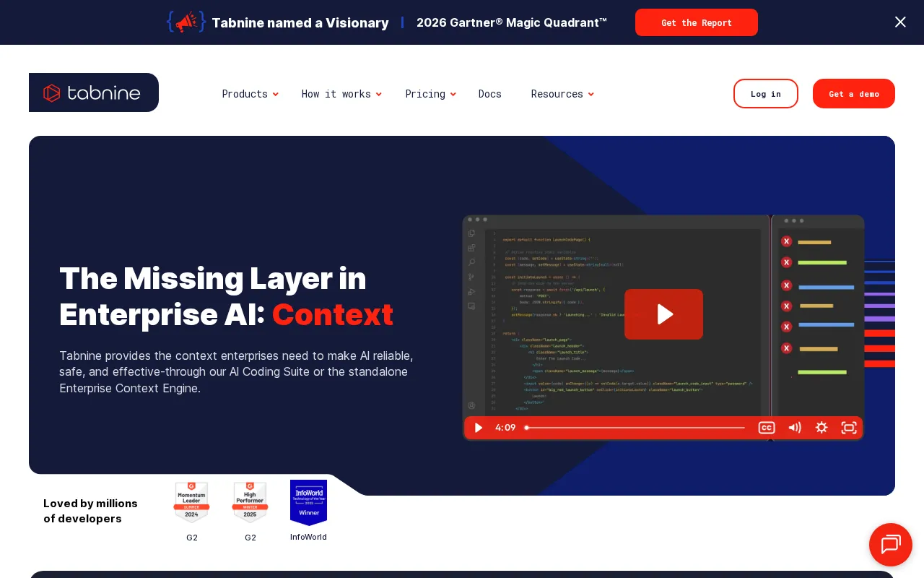Click the Tabnine logo in the header

point(94,92)
